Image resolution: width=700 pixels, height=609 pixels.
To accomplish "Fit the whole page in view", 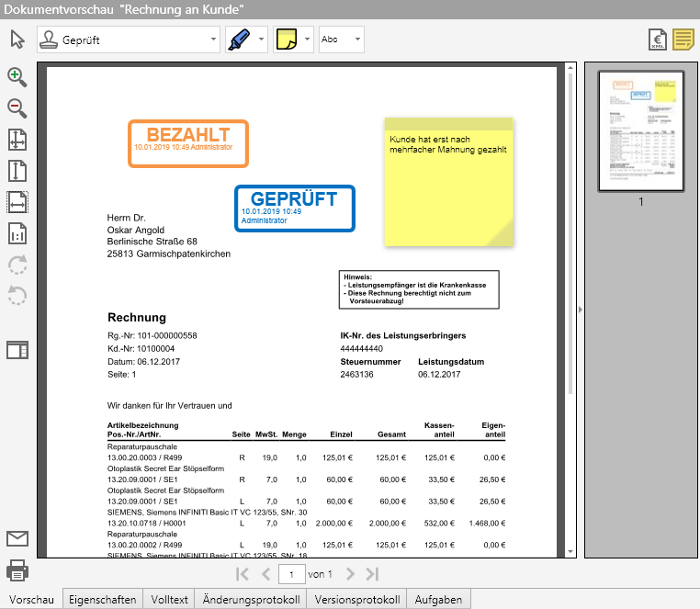I will pyautogui.click(x=17, y=140).
